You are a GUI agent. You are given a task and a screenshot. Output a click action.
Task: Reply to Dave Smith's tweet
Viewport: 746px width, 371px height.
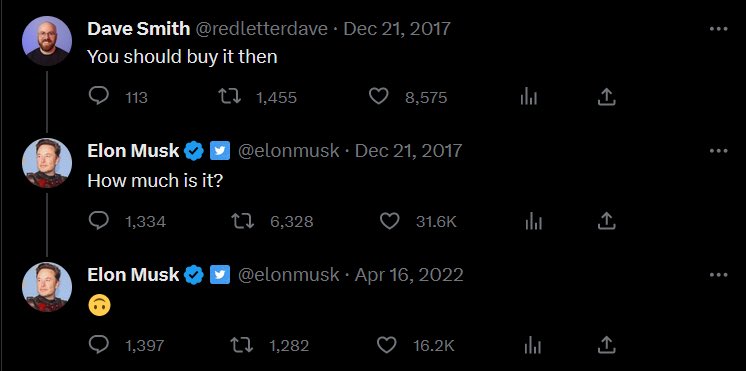click(98, 97)
